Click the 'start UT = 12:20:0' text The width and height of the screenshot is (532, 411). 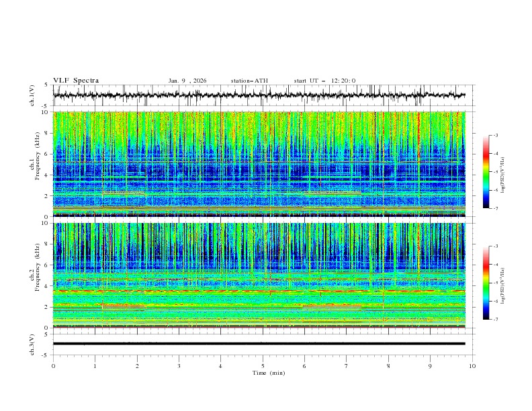[324, 81]
